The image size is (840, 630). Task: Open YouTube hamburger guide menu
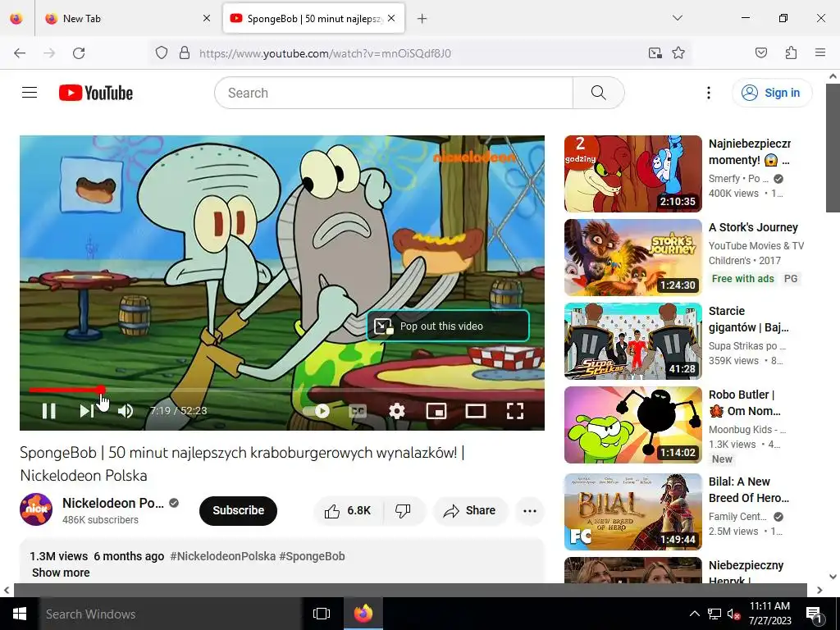coord(30,93)
